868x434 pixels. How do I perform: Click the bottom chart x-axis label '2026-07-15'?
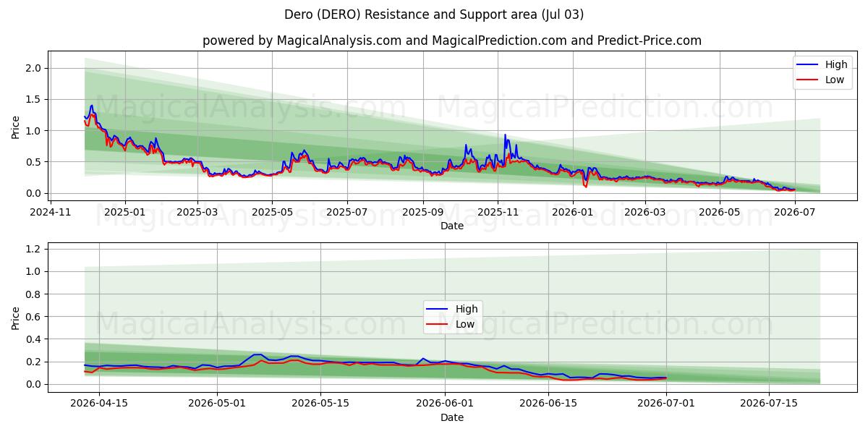tap(770, 404)
